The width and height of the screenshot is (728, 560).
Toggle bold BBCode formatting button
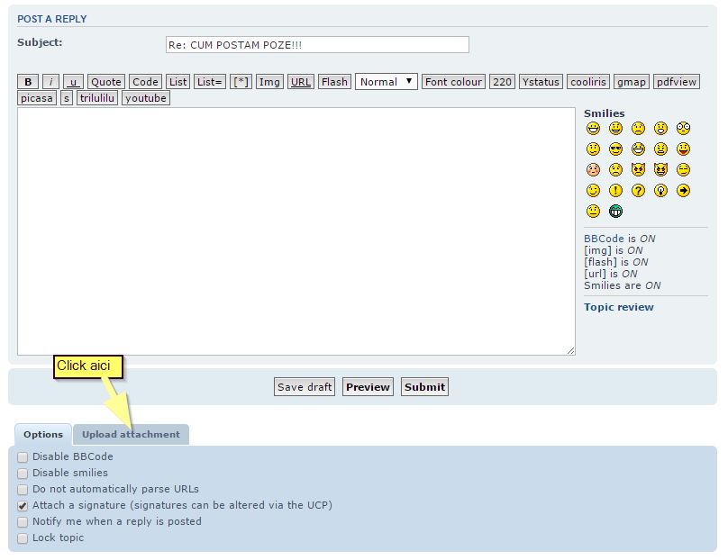(x=28, y=82)
